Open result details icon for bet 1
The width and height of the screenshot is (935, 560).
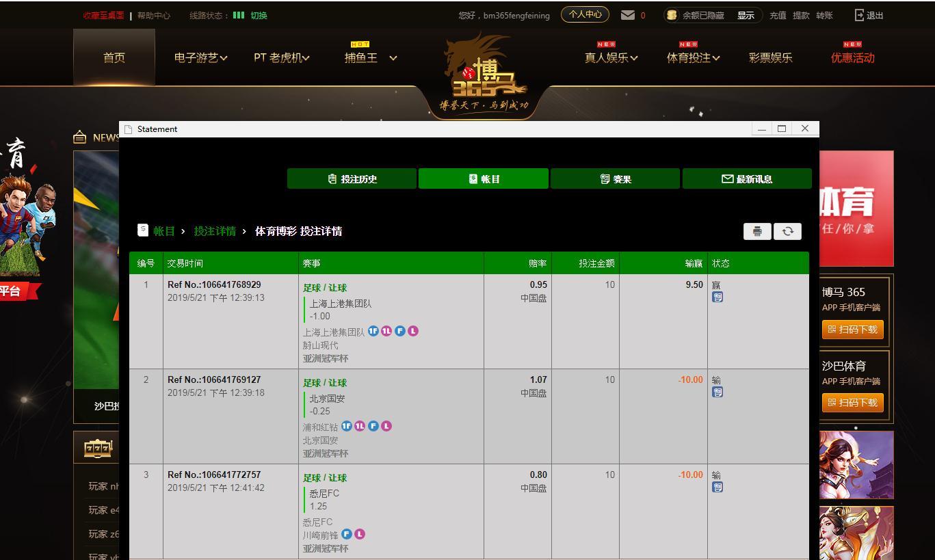point(717,297)
